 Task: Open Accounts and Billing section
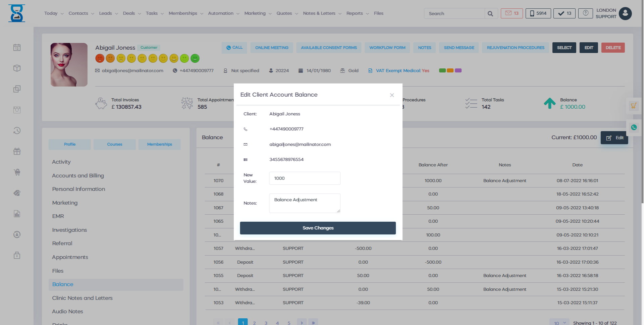click(x=78, y=176)
